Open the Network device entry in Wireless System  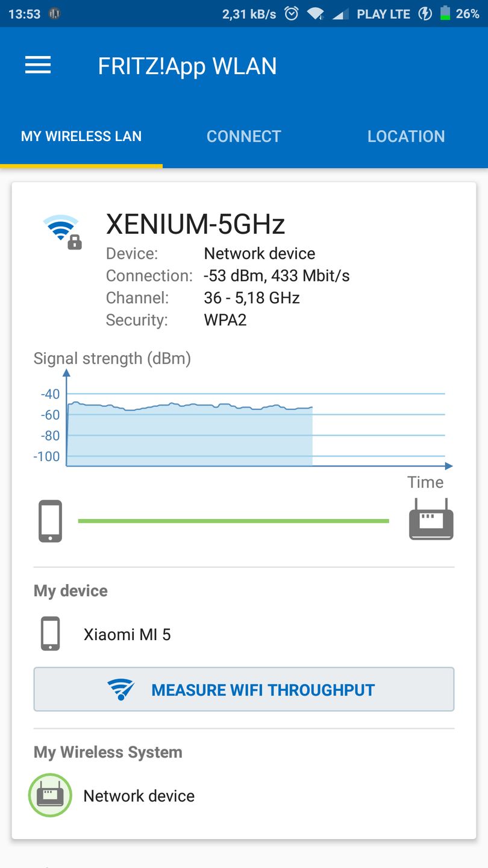[x=139, y=796]
